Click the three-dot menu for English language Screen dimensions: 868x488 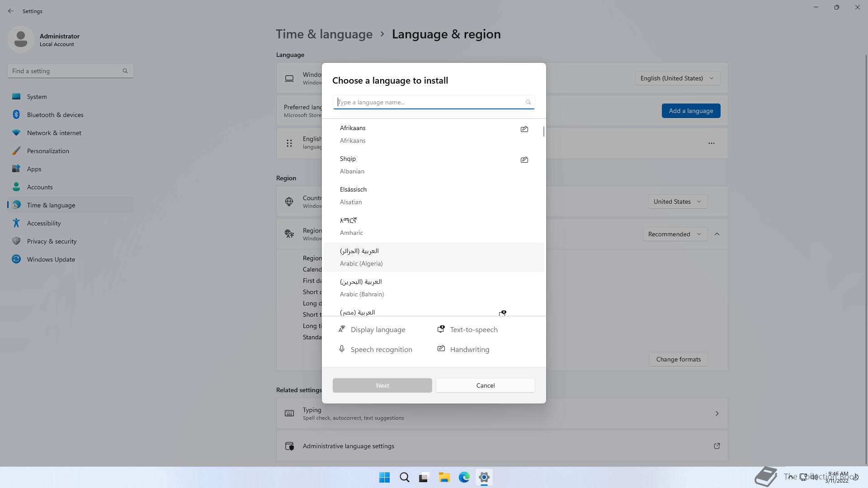711,143
